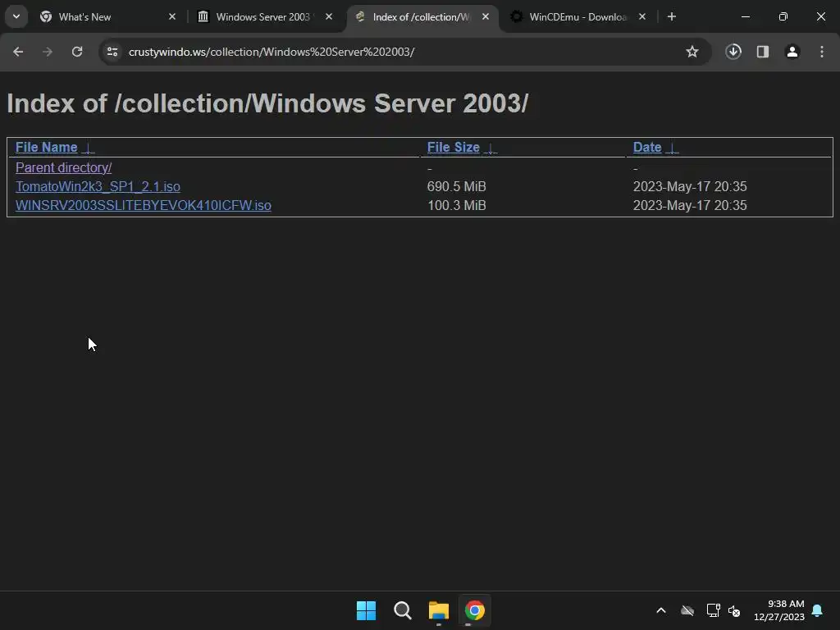This screenshot has height=630, width=840.
Task: Restore down the Chrome window
Action: click(x=783, y=16)
